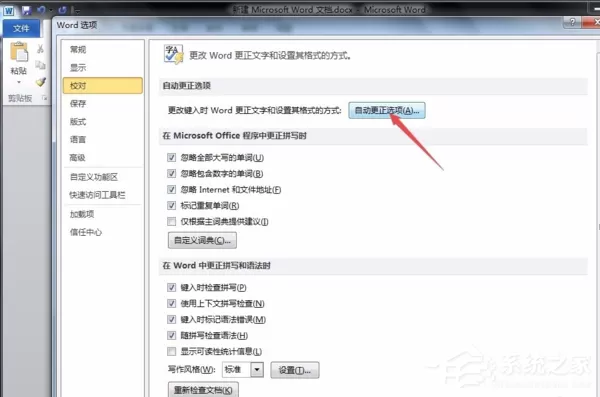Viewport: 600px width, 397px height.
Task: Click the Save icon in quick access toolbar
Action: 26,10
